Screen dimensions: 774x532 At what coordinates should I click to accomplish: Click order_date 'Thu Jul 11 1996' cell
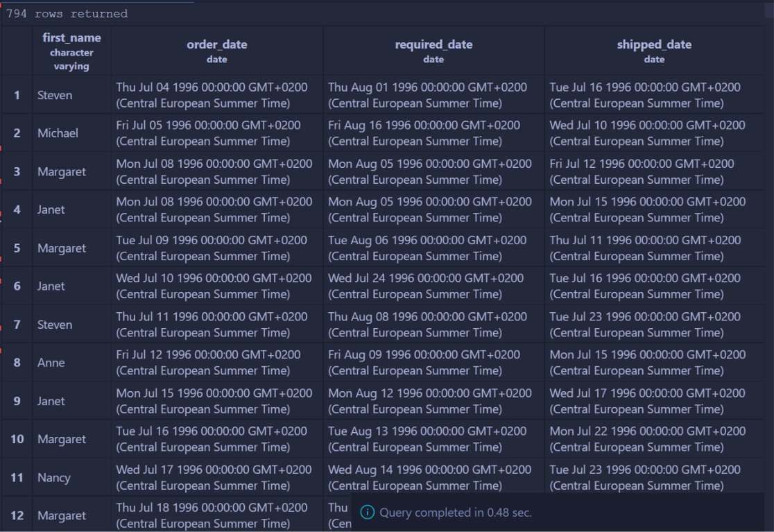pyautogui.click(x=216, y=324)
